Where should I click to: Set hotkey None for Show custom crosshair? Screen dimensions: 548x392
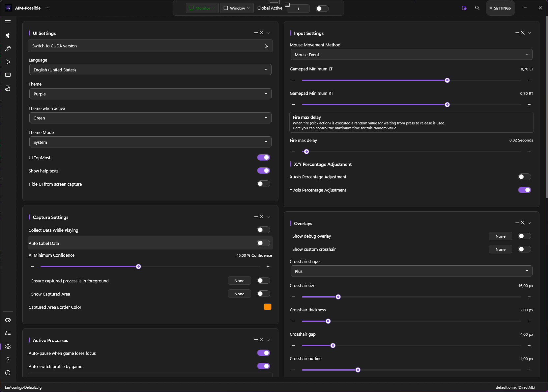500,249
